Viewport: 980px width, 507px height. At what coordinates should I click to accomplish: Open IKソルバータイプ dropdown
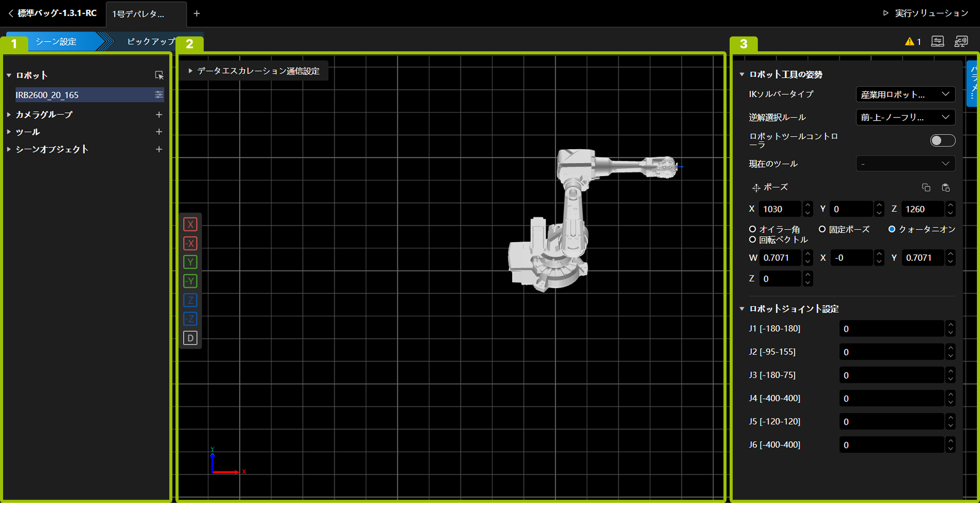tap(905, 94)
